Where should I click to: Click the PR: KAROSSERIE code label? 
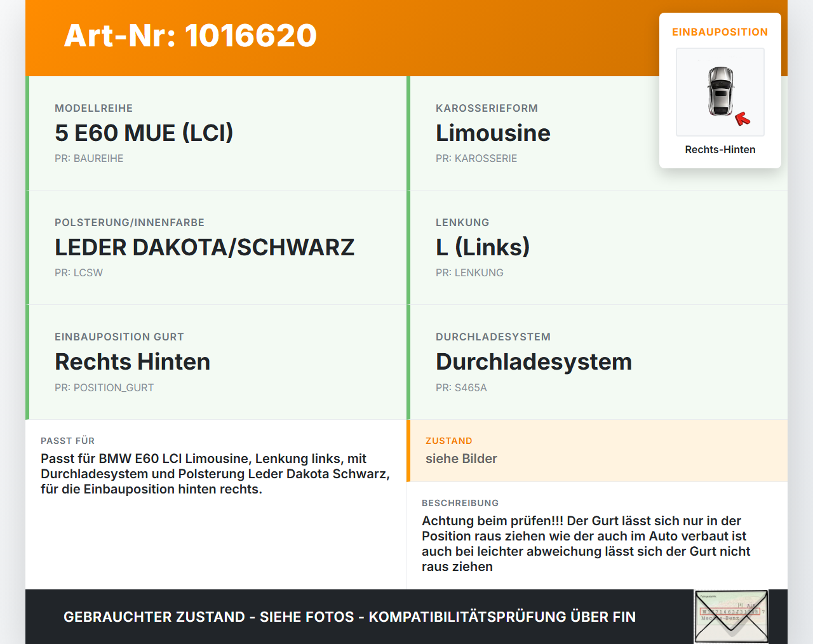tap(476, 158)
